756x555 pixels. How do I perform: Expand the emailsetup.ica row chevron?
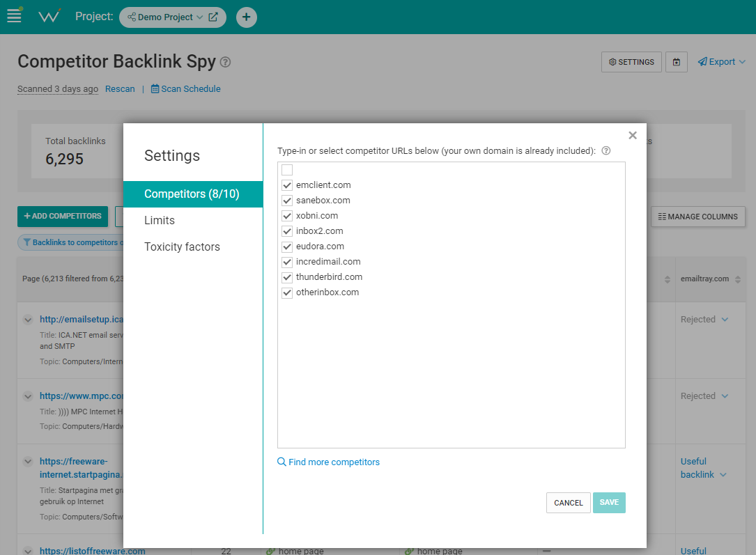click(28, 320)
